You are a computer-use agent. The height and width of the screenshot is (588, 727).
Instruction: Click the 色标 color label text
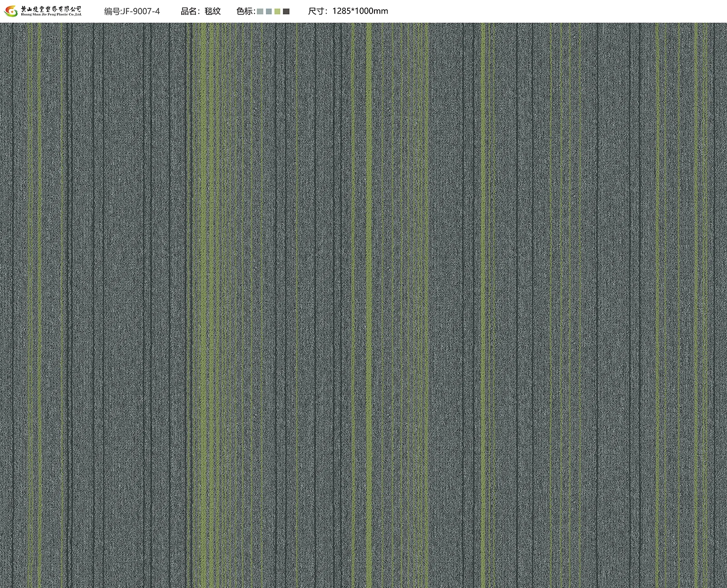pyautogui.click(x=245, y=11)
